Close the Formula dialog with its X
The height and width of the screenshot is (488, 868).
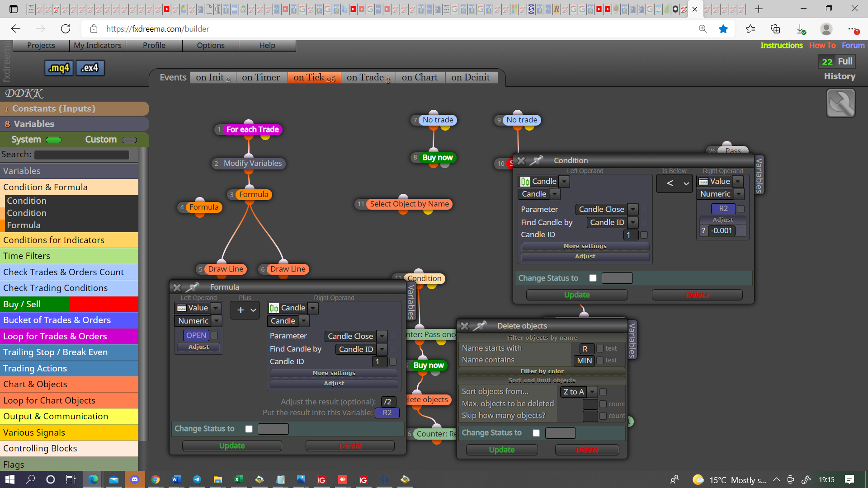177,287
